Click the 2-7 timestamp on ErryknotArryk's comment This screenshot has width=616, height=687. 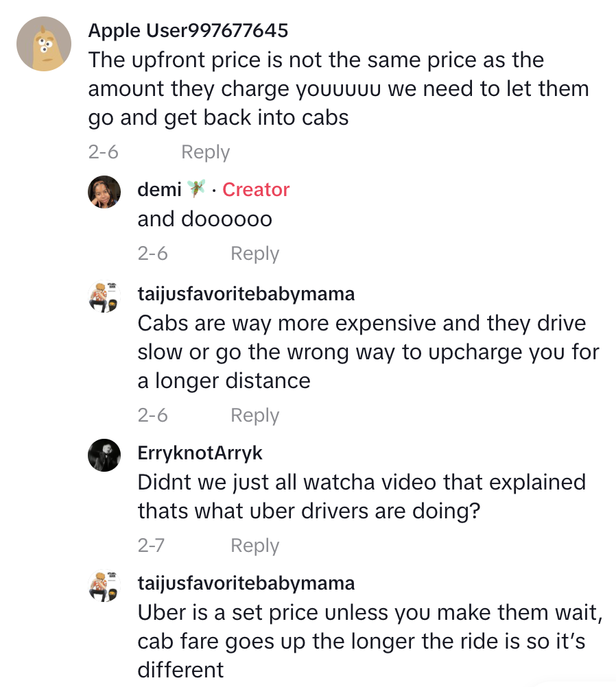[x=152, y=546]
